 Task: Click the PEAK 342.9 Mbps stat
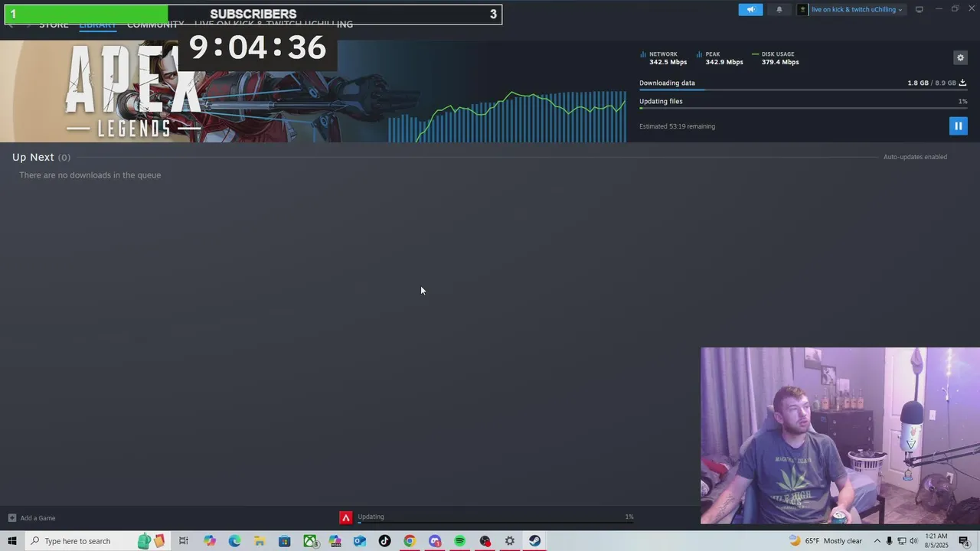point(720,58)
